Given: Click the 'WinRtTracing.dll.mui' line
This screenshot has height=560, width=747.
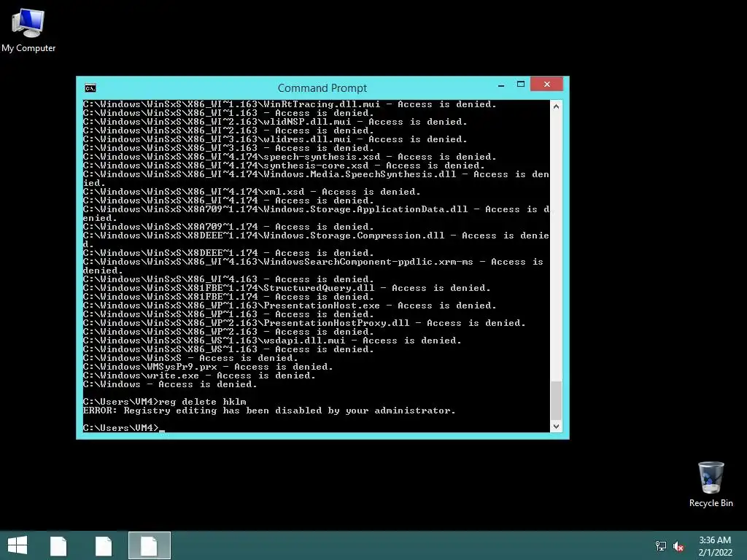Looking at the screenshot, I should [x=290, y=104].
